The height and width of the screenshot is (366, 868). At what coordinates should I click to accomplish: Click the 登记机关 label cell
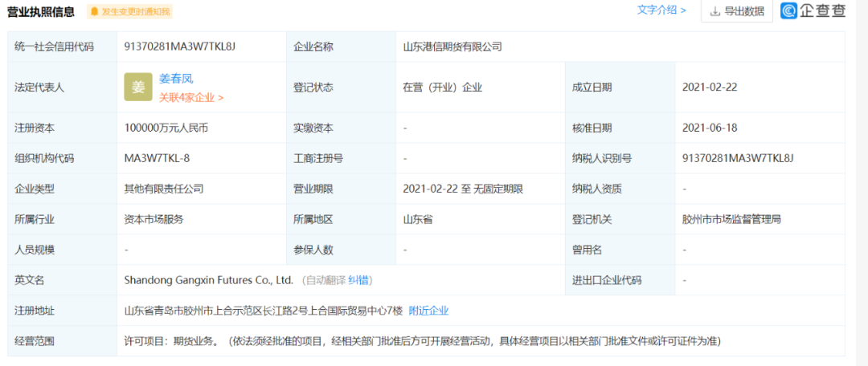[620, 219]
